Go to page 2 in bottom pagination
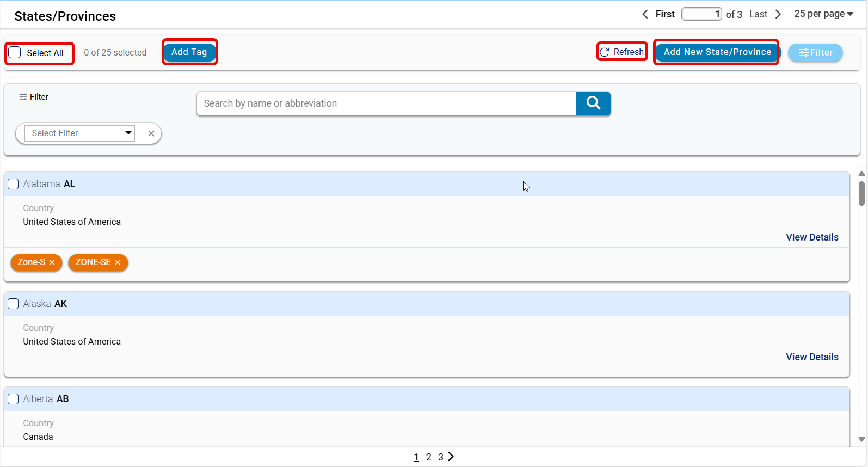 click(429, 457)
